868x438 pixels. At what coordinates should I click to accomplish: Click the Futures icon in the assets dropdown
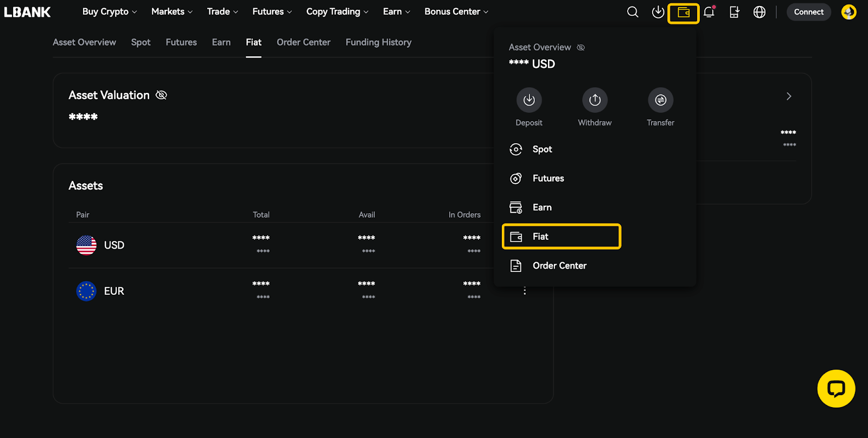coord(516,179)
